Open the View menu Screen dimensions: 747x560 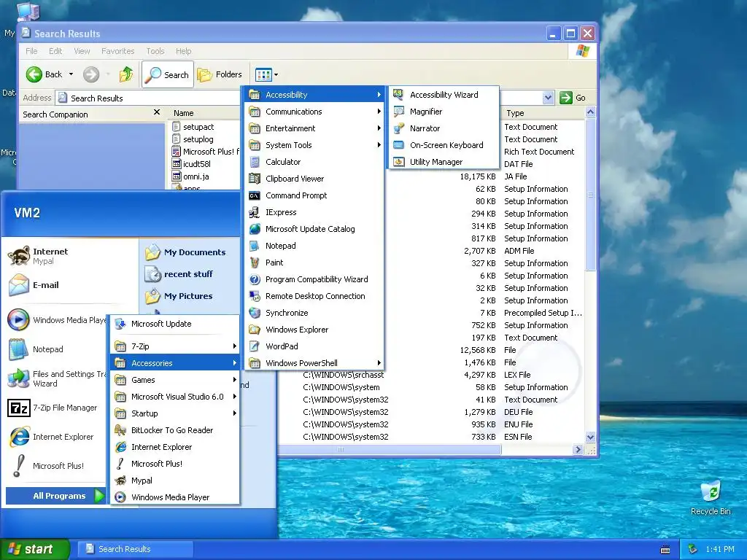click(82, 51)
